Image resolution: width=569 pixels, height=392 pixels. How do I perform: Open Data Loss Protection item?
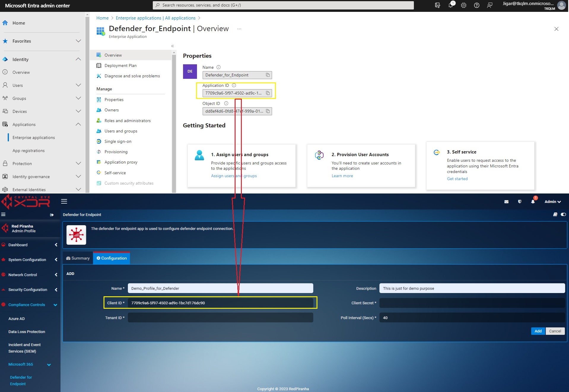coord(27,332)
